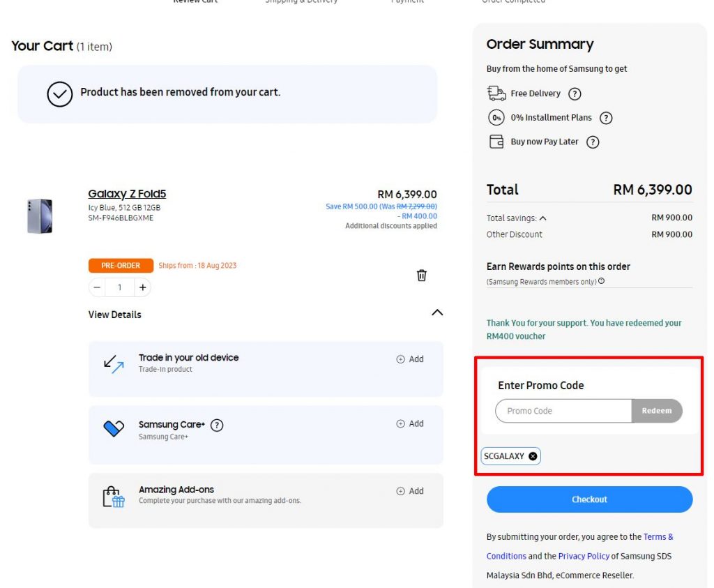
Task: Add Trade in your old device
Action: (410, 359)
